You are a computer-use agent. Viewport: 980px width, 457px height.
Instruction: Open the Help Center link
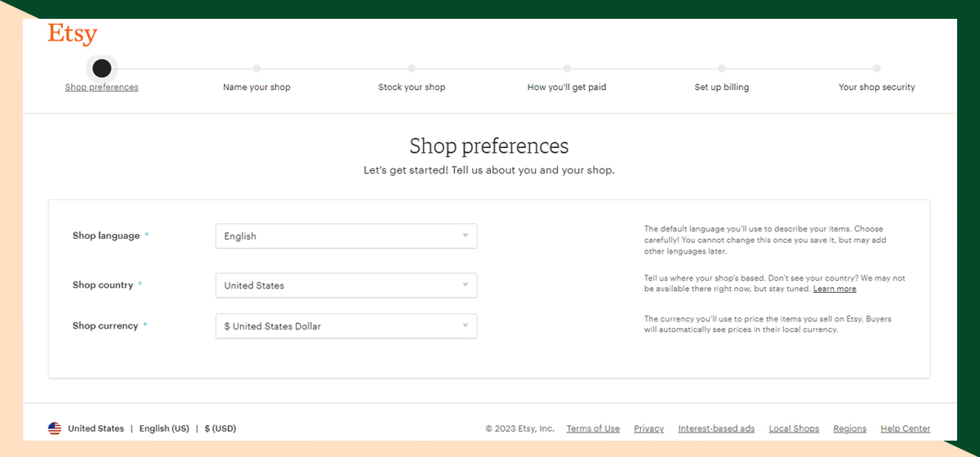tap(905, 428)
